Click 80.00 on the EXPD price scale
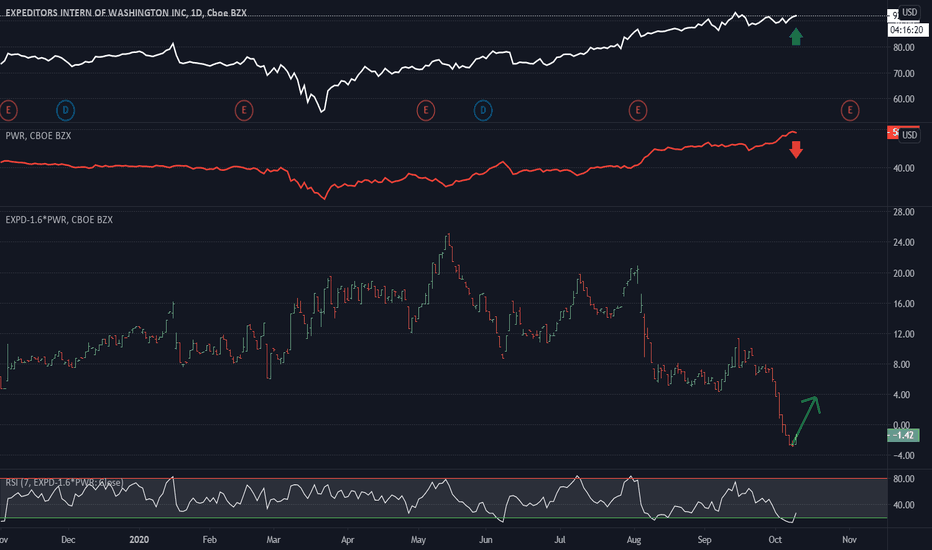 coord(903,47)
